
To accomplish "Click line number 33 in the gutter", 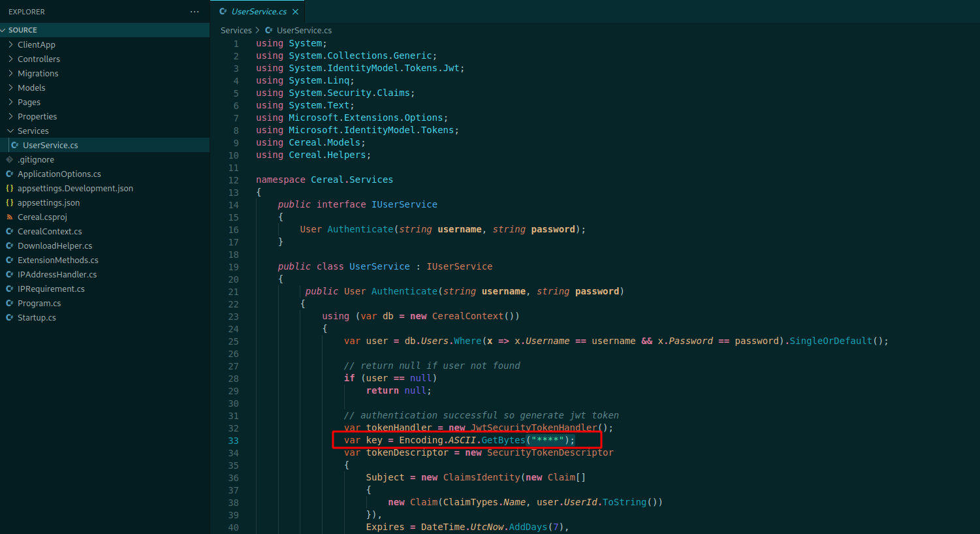I will tap(233, 440).
